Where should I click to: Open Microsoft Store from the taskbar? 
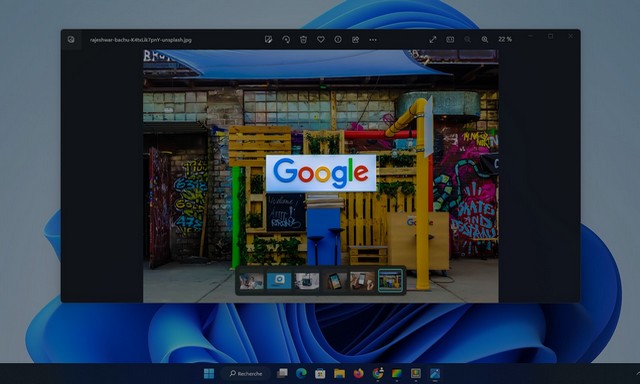point(320,373)
